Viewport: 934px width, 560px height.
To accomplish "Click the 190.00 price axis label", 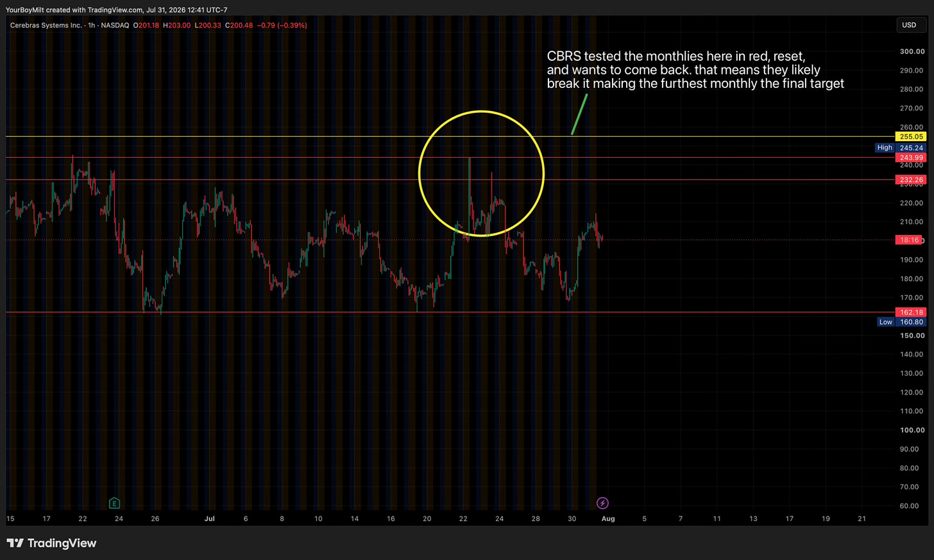I will tap(912, 260).
